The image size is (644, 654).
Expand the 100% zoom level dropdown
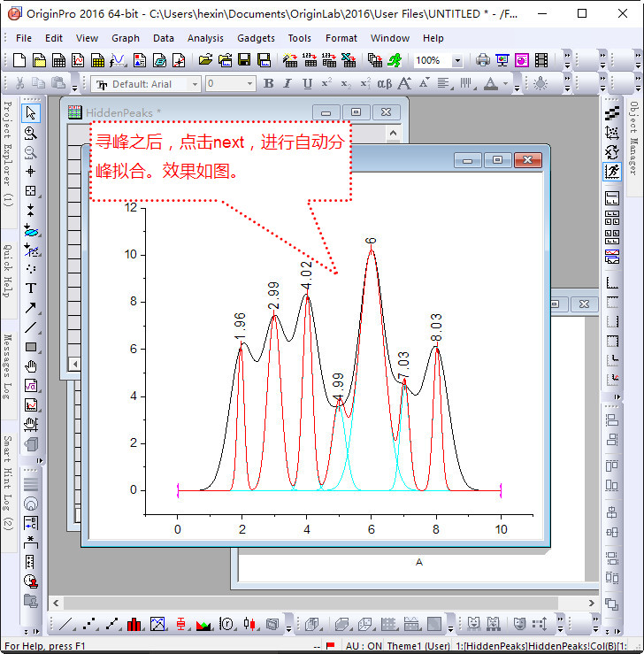click(456, 61)
